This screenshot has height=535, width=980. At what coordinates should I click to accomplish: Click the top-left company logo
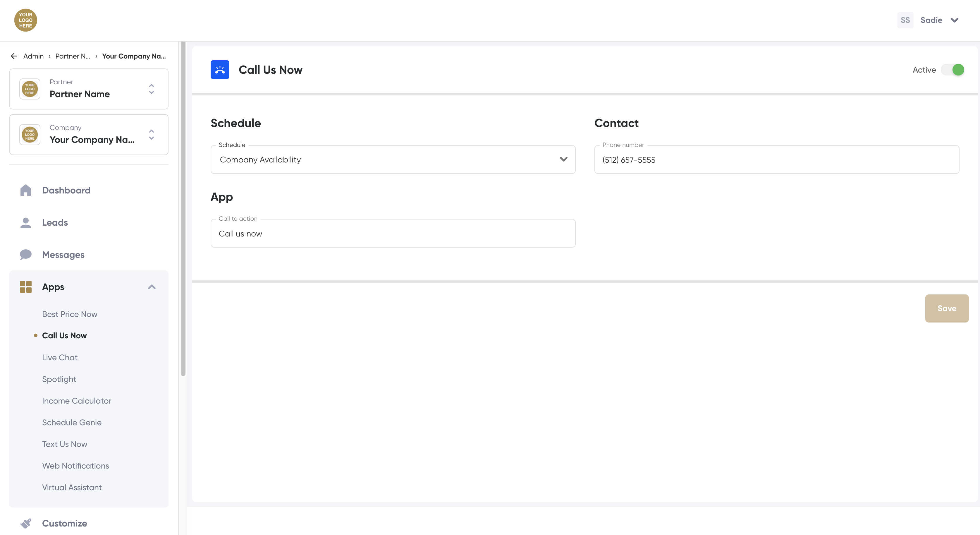(25, 20)
